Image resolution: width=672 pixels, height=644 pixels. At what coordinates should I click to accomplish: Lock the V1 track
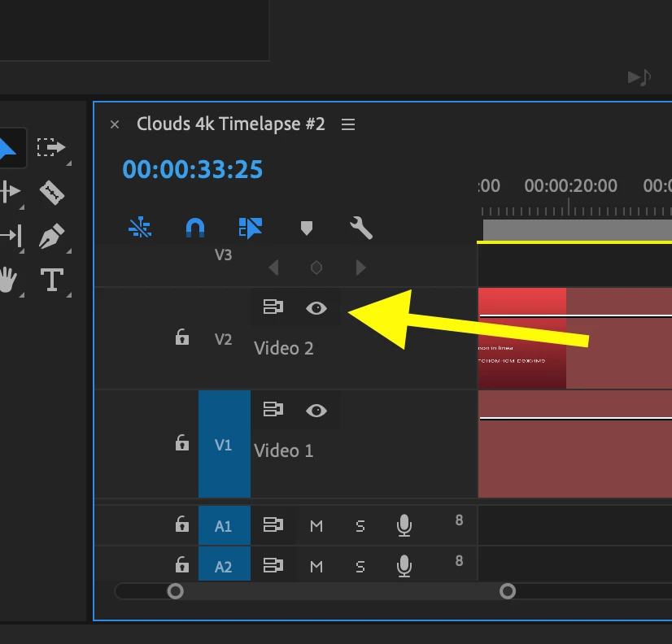[182, 443]
